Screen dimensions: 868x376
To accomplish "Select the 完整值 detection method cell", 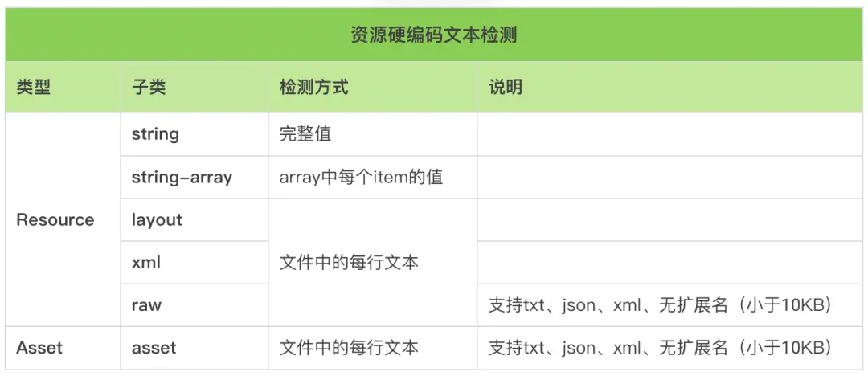I will click(305, 134).
